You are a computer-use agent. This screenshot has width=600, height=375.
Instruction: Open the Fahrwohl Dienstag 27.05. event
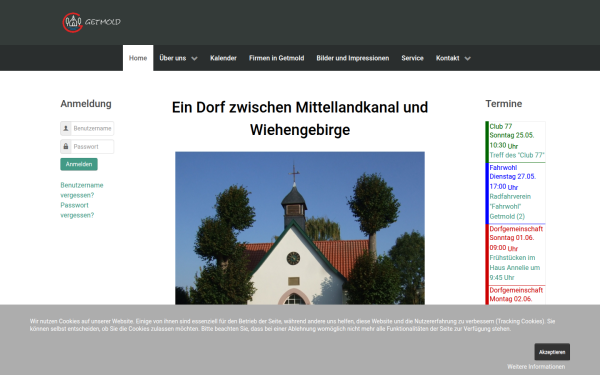click(512, 177)
